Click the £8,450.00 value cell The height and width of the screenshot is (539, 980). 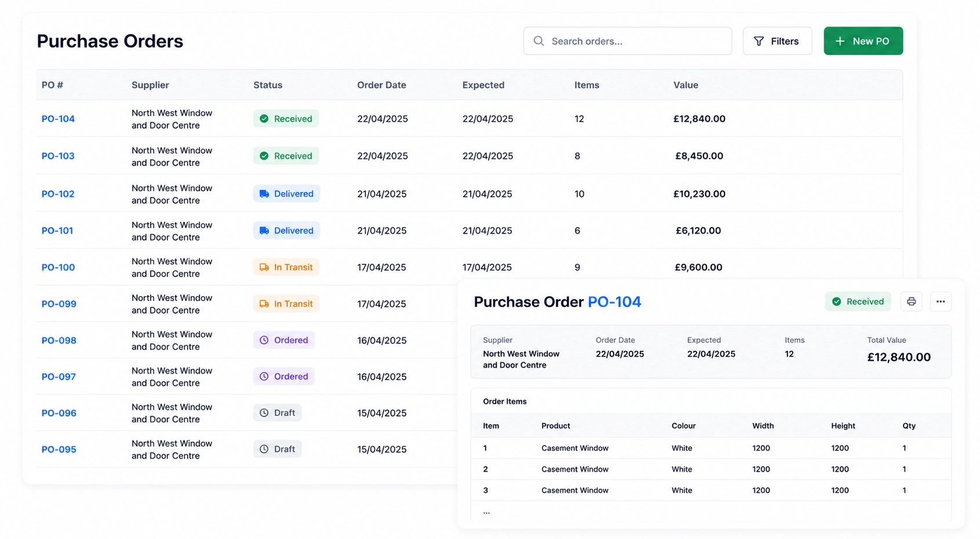(x=700, y=156)
